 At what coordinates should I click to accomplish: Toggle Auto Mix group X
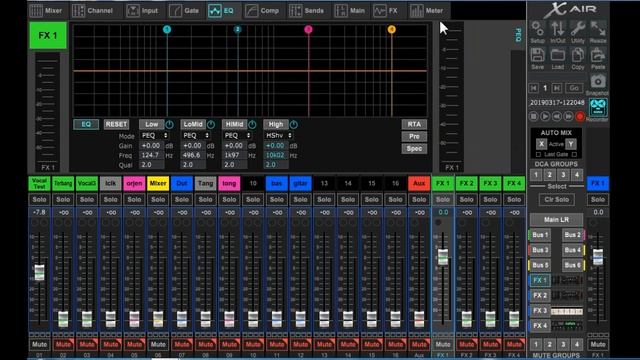(541, 144)
